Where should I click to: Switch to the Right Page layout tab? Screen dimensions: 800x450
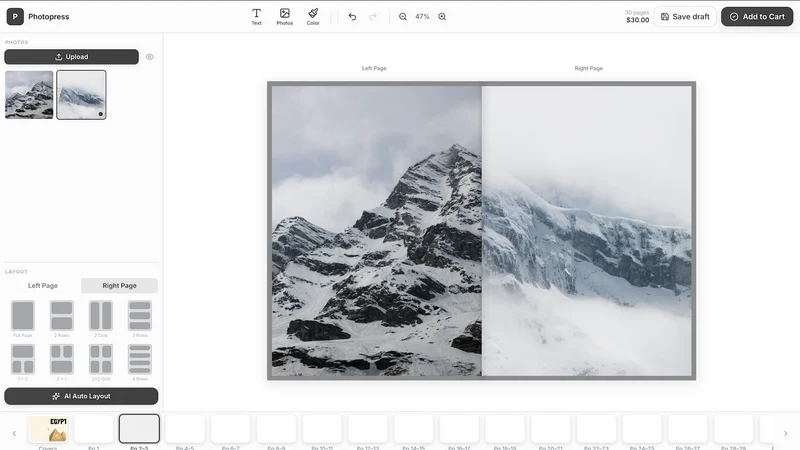coord(119,286)
